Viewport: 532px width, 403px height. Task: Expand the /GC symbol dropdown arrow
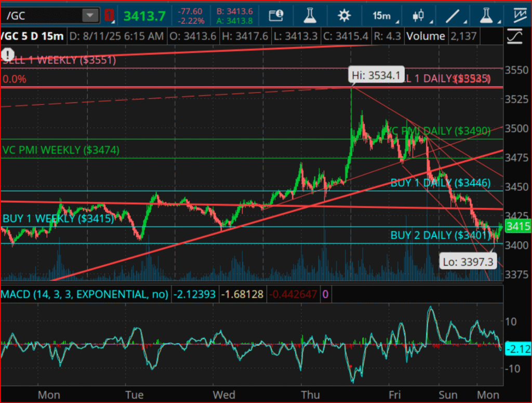tap(90, 15)
